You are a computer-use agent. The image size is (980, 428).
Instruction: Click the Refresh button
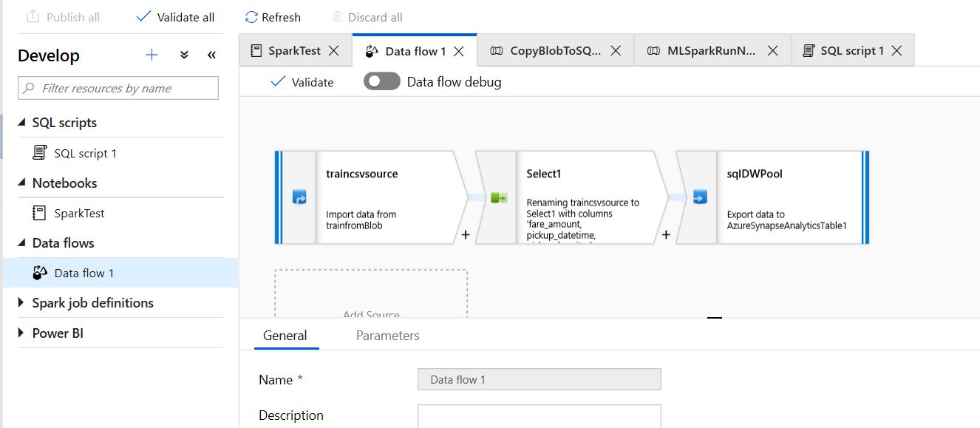pos(273,17)
